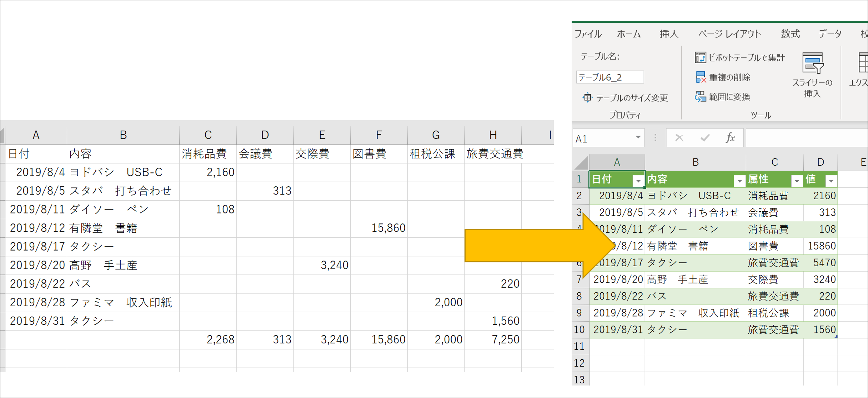Click left sheet header cell 図書費
Screen dimensions: 868x398
tap(379, 154)
